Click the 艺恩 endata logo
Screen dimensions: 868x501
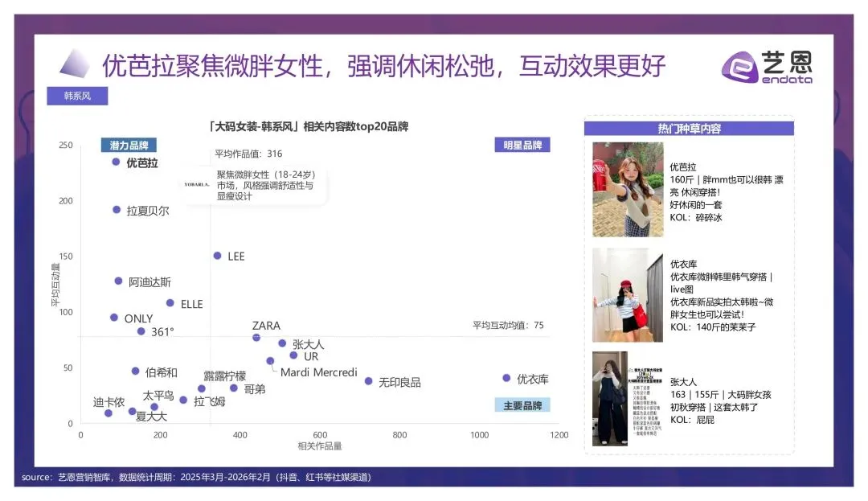[767, 67]
